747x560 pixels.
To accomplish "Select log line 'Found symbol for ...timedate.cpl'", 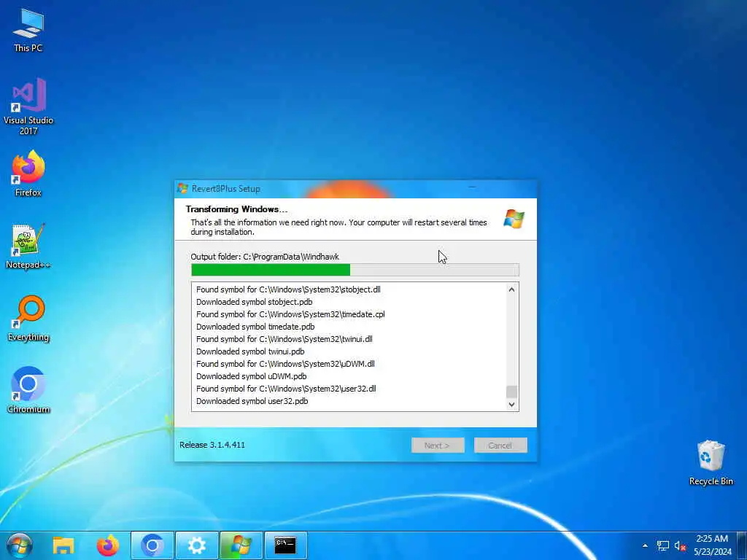I will (290, 314).
